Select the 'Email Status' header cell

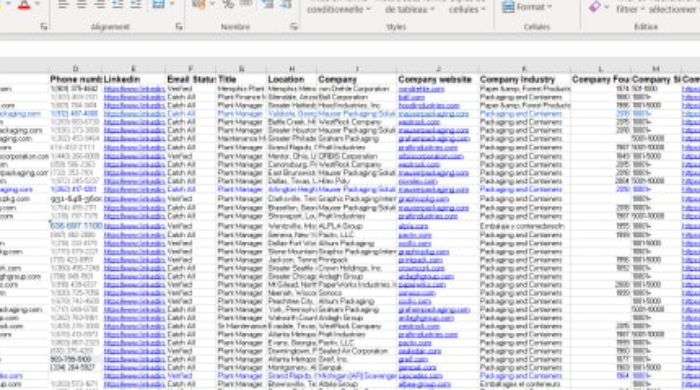191,79
